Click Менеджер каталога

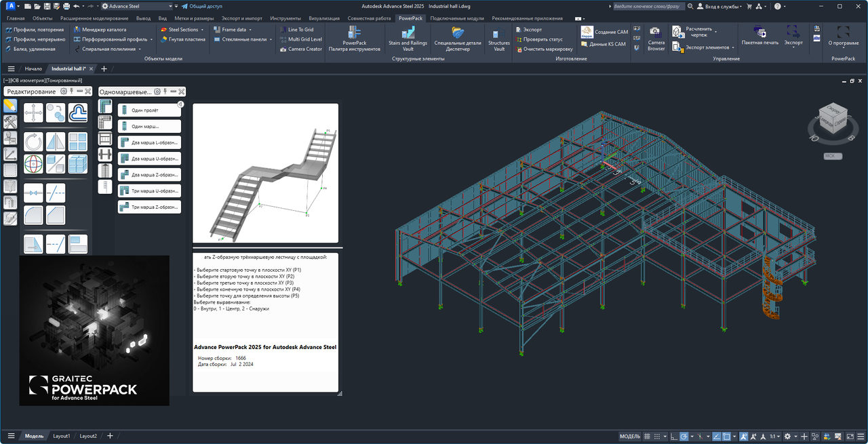point(99,30)
